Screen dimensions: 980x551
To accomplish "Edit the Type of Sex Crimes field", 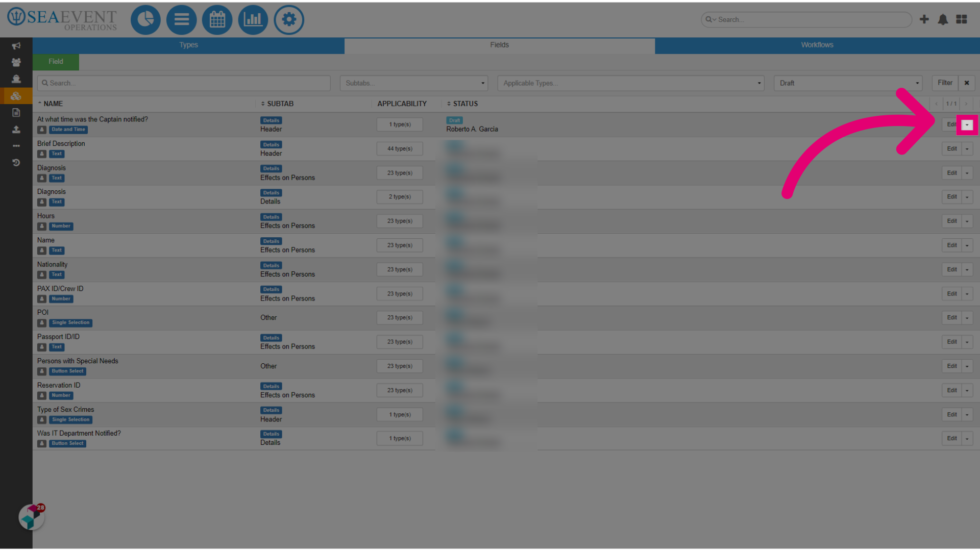I will (x=952, y=415).
